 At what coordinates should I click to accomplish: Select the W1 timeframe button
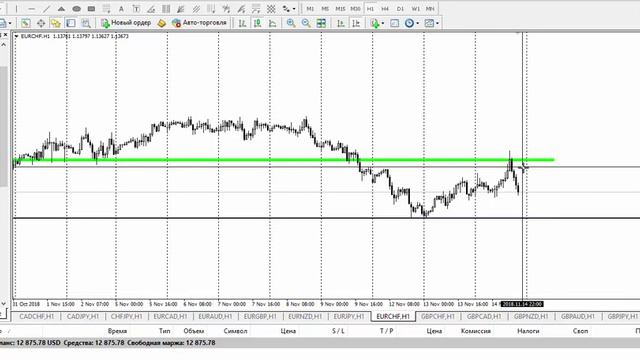[415, 9]
